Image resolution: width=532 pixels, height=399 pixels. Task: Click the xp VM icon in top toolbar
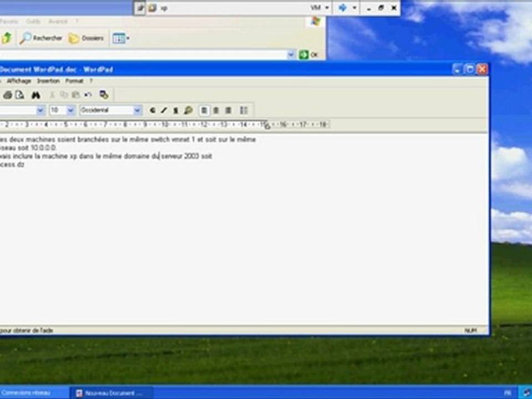[x=152, y=8]
